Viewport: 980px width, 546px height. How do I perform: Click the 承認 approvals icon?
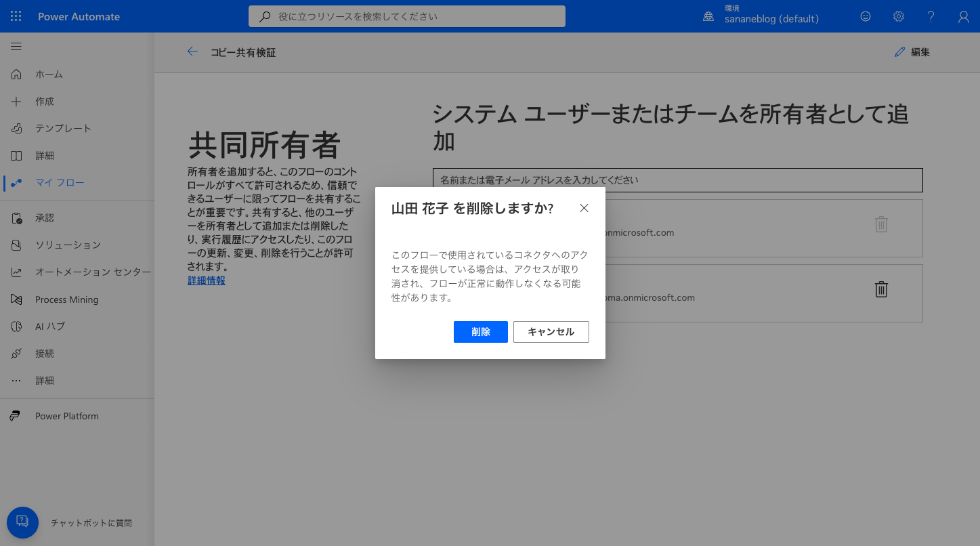point(16,218)
